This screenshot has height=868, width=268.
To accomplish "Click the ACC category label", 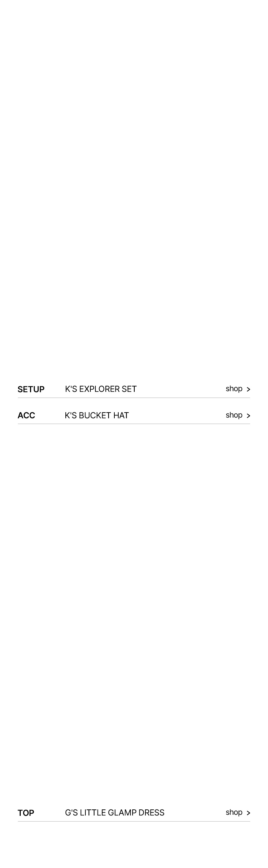I will (26, 415).
